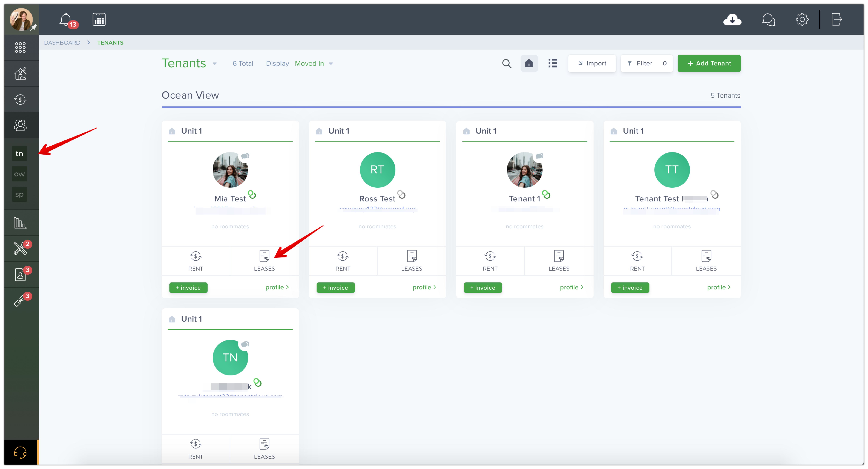
Task: Open LEASES for Tenant Test card
Action: 706,261
